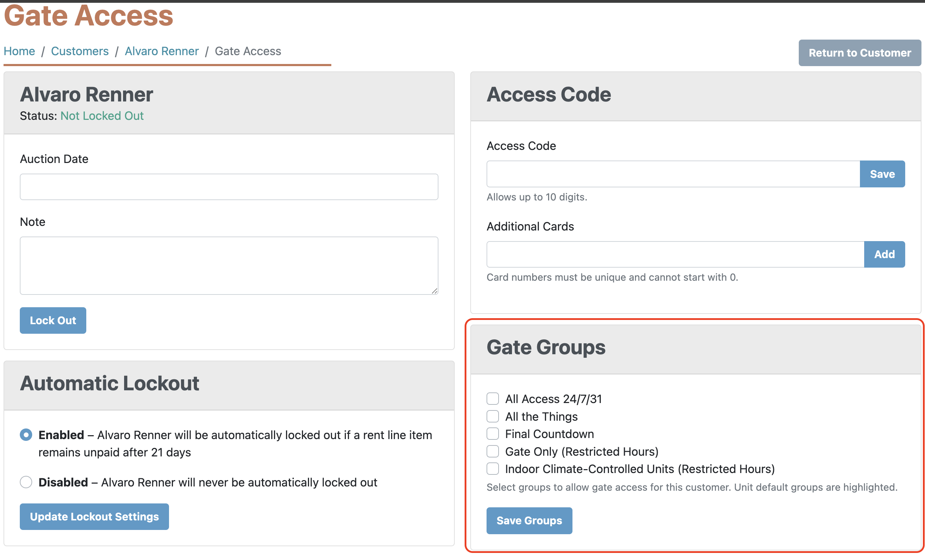This screenshot has width=925, height=560.
Task: Choose the Disabled automatic lockout option
Action: point(26,482)
